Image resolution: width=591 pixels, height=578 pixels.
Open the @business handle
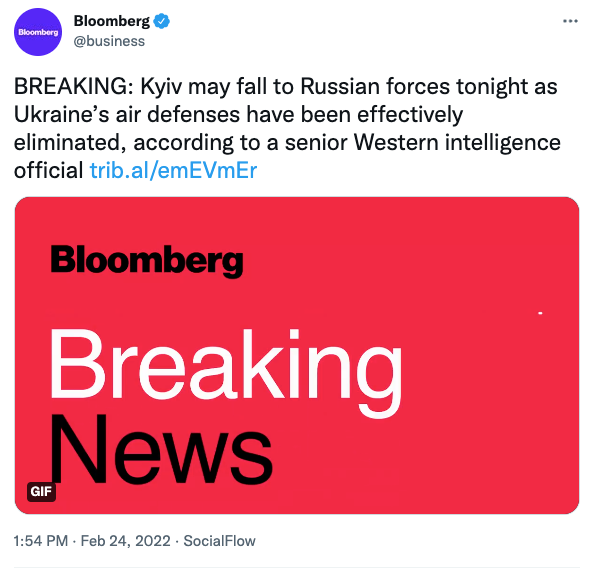(109, 41)
